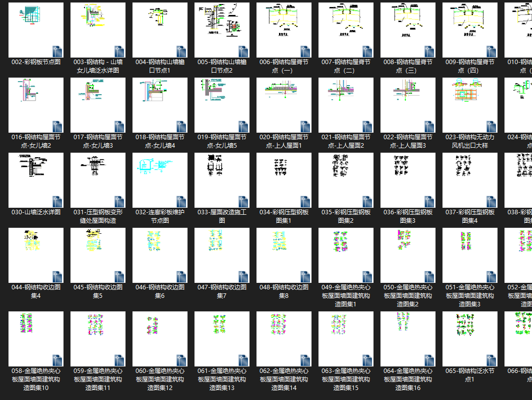Click 063-金属绝热夹心板构造图集15 thumbnail

pos(346,339)
